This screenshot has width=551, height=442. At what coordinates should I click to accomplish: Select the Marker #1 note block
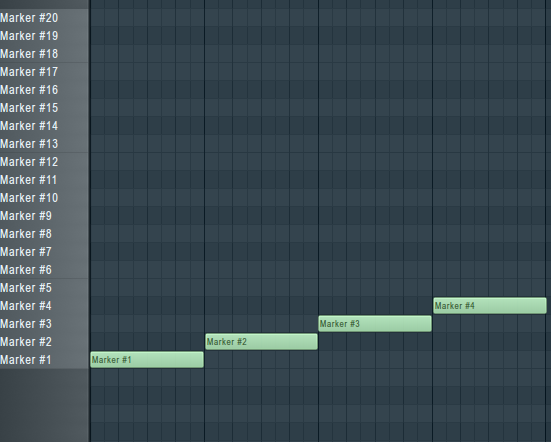pos(147,359)
